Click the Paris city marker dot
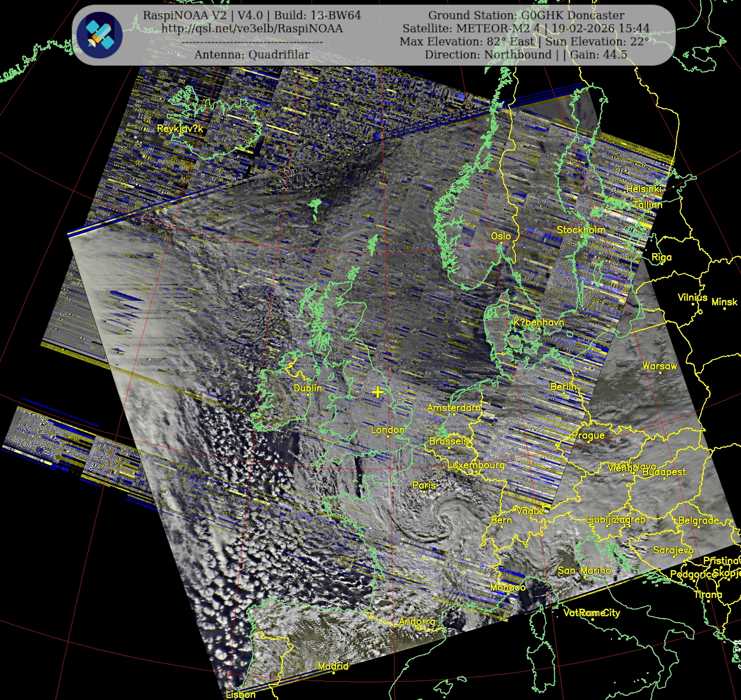Viewport: 741px width, 700px height. (424, 492)
